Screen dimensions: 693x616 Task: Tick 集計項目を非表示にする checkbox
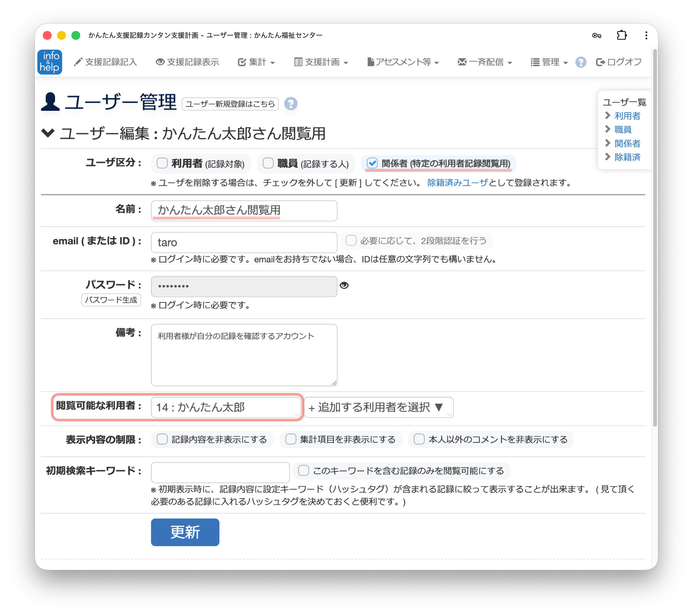(x=291, y=439)
